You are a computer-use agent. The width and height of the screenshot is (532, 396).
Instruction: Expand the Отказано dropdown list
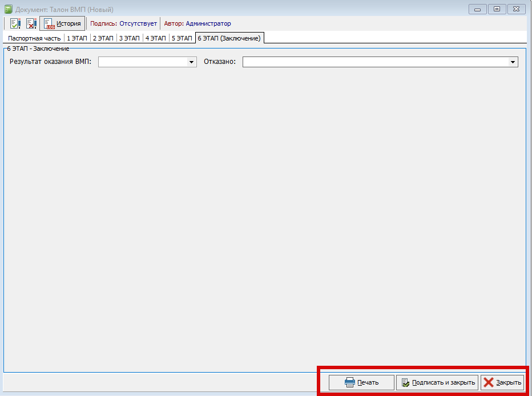[x=513, y=62]
